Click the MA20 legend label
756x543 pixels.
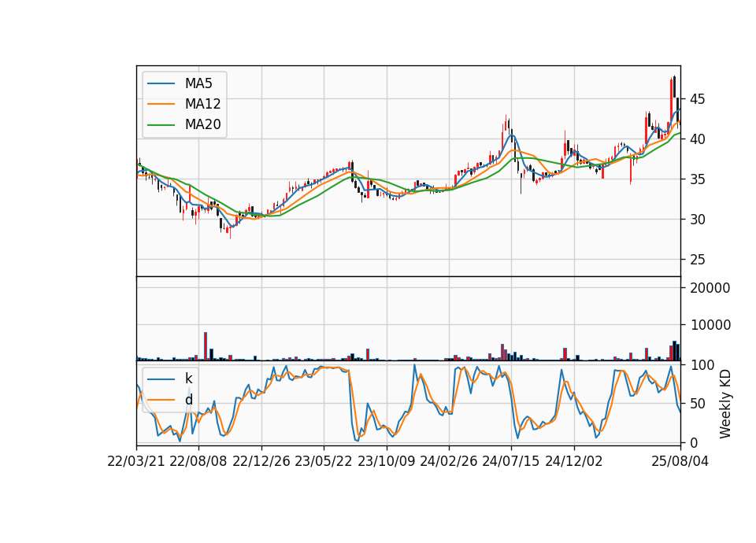(202, 124)
